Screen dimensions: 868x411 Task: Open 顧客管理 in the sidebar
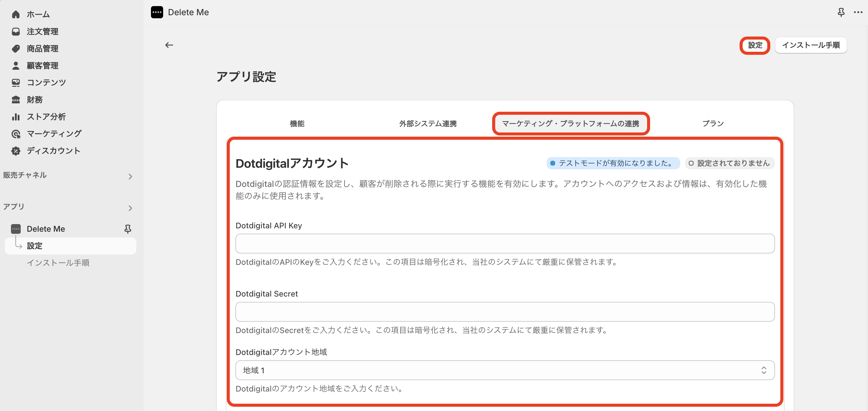(43, 65)
